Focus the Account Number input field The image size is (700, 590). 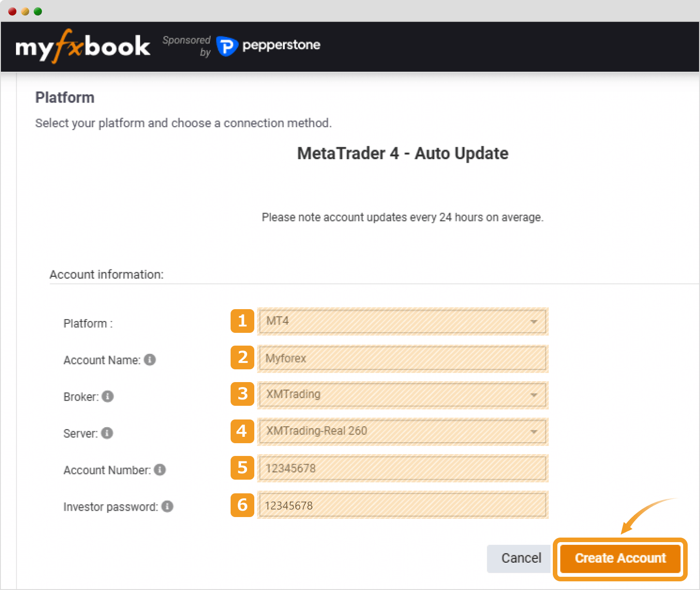402,468
